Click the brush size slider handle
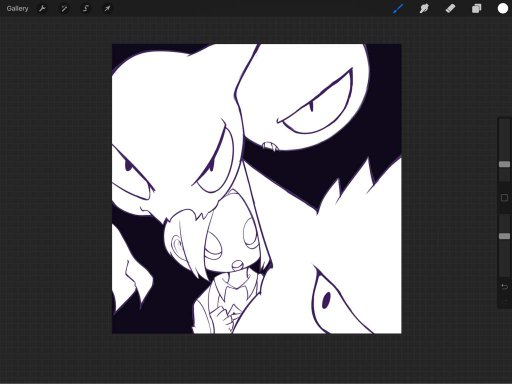This screenshot has width=512, height=384. (x=504, y=164)
